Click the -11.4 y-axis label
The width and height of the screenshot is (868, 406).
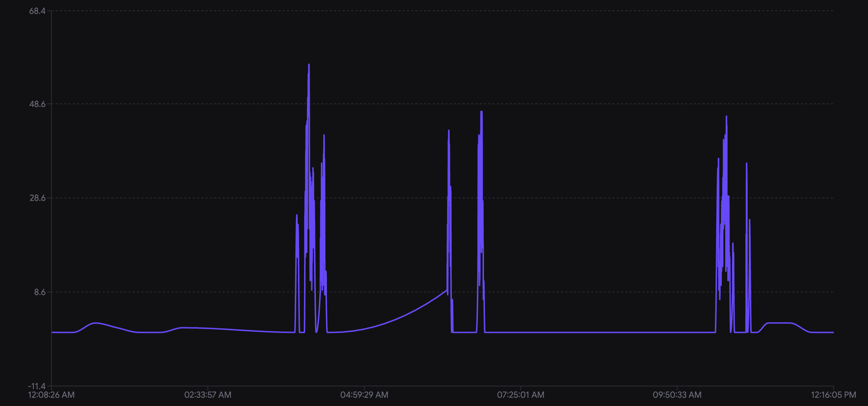click(37, 386)
